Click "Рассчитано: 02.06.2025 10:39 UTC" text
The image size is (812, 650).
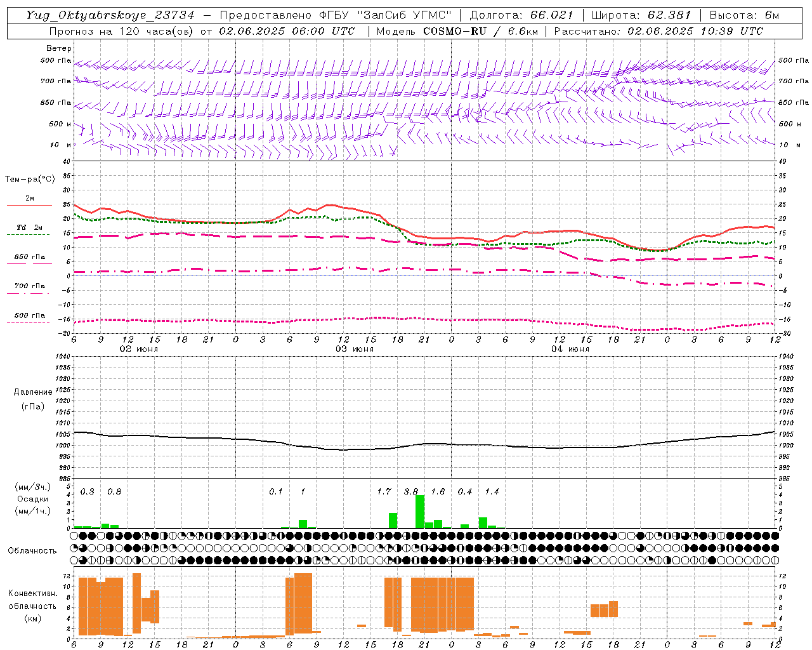pos(658,31)
